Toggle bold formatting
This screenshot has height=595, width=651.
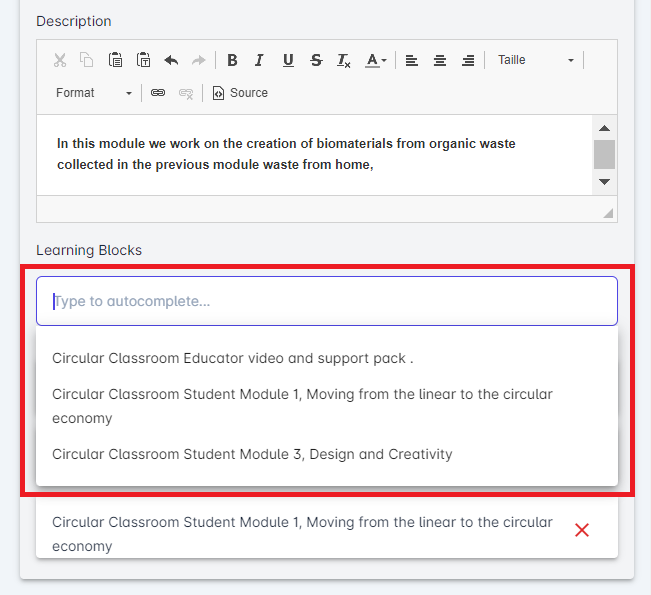232,60
